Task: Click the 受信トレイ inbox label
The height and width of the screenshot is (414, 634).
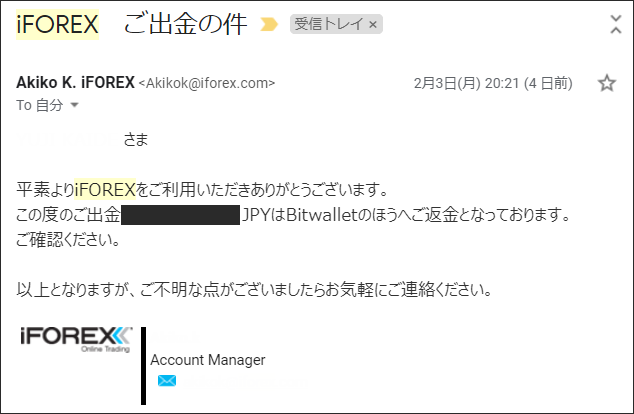Action: click(x=329, y=24)
